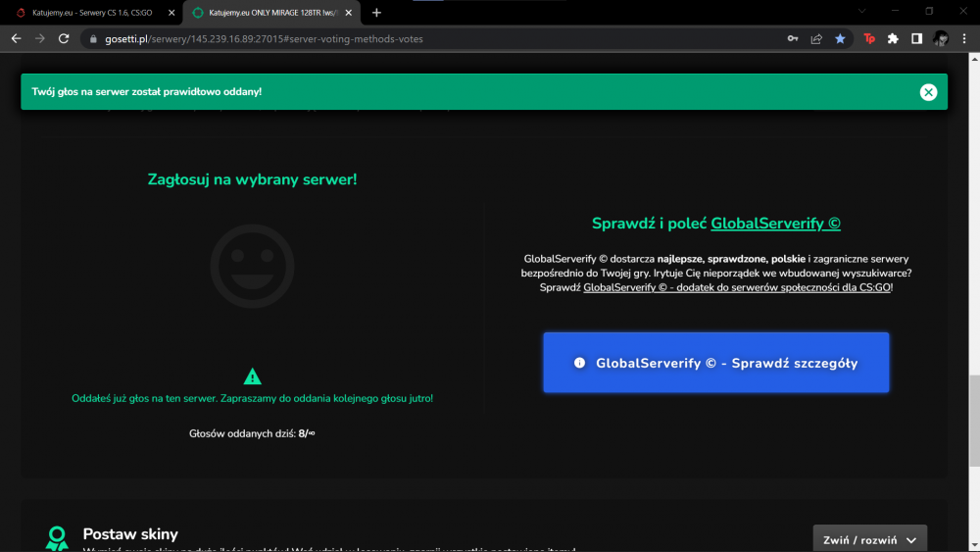The image size is (980, 552).
Task: Toggle the browser side panel icon
Action: click(x=917, y=39)
